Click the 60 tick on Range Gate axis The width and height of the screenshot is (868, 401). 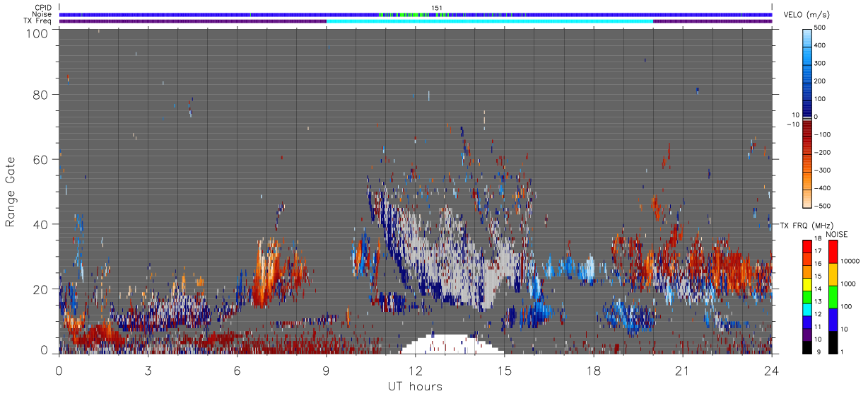[39, 159]
